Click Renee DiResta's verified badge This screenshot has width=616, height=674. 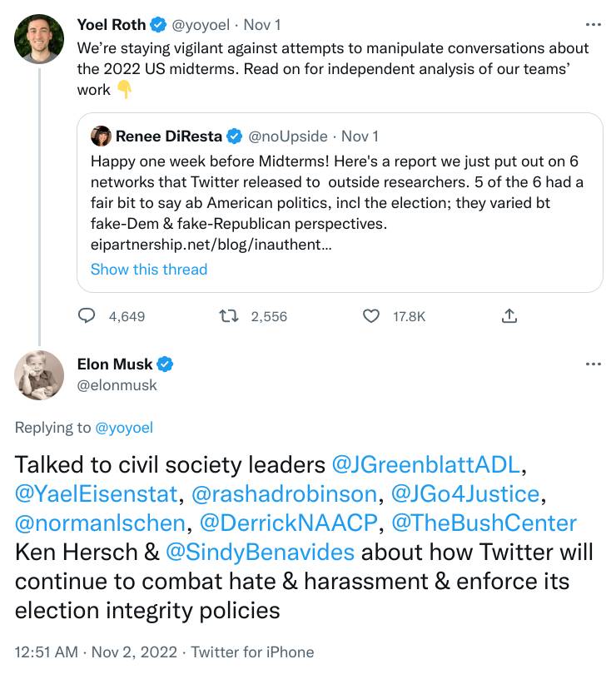pyautogui.click(x=236, y=136)
